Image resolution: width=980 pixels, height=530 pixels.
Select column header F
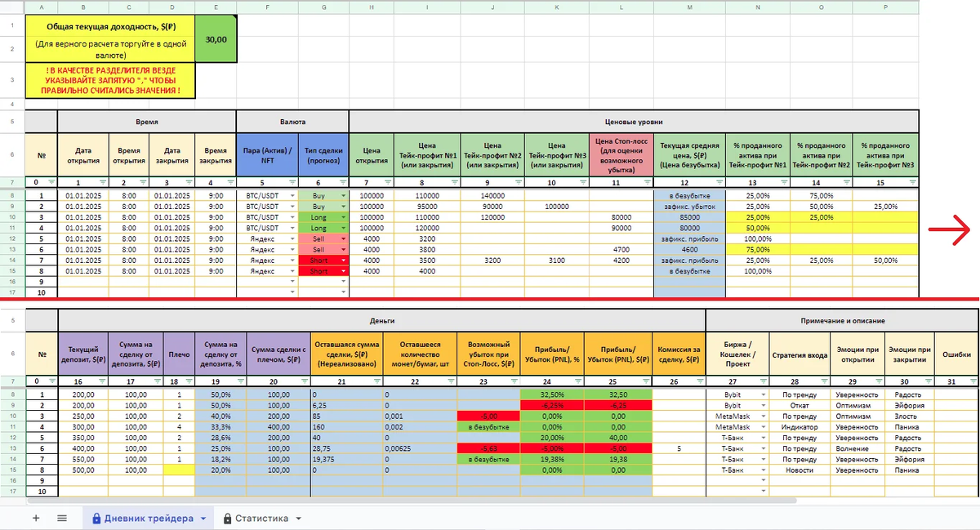pos(267,6)
